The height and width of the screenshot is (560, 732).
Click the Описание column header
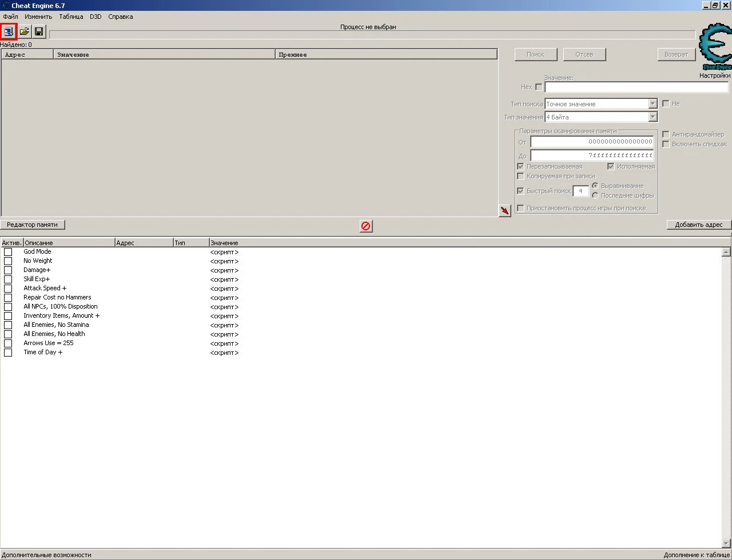[x=69, y=243]
